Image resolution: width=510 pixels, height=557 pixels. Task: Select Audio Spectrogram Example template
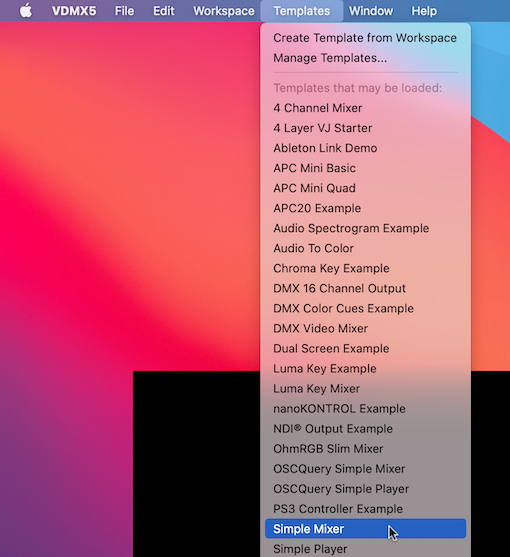pyautogui.click(x=365, y=228)
